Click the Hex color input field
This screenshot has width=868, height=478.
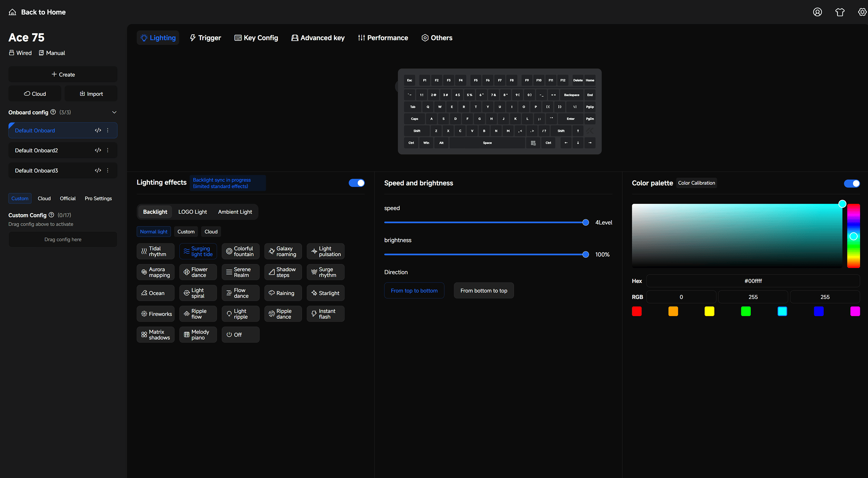click(753, 281)
